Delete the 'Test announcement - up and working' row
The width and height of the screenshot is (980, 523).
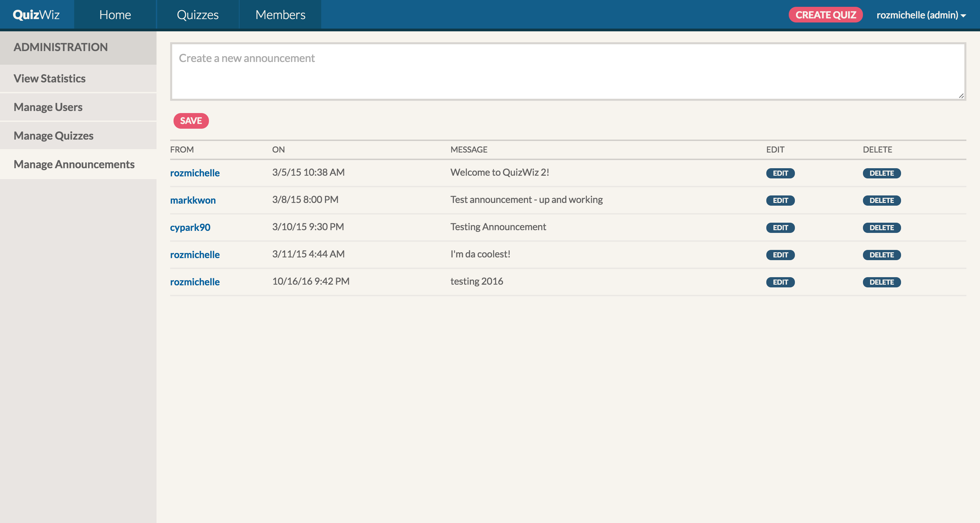coord(881,201)
